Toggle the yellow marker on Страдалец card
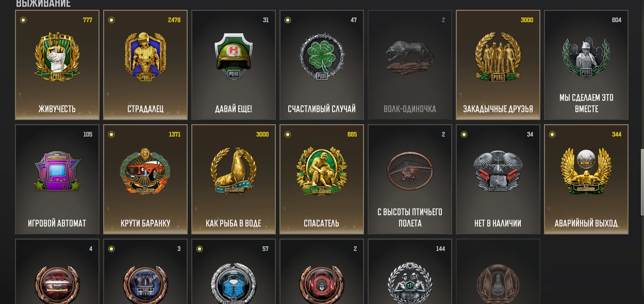Screen dimensions: 644x304 (111, 20)
